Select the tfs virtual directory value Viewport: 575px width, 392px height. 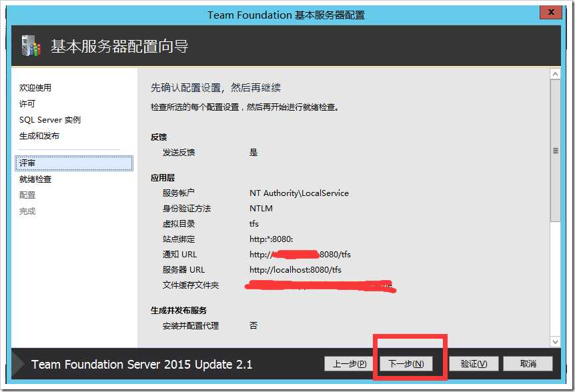(x=253, y=223)
